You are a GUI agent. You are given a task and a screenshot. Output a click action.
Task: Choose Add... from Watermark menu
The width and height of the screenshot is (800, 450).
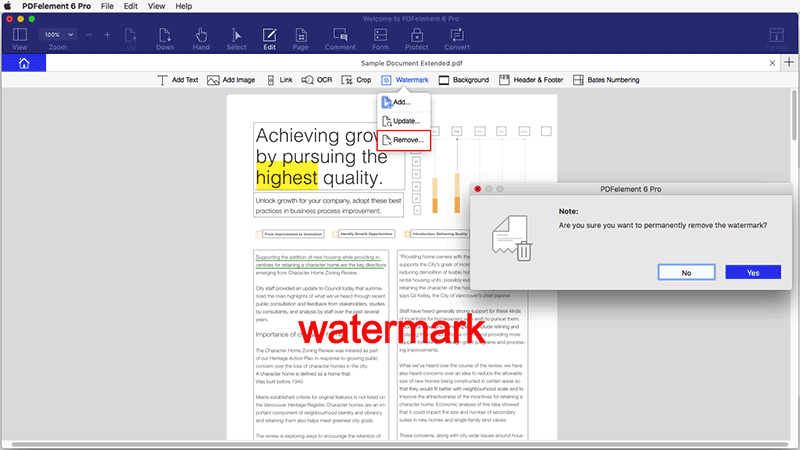tap(404, 102)
